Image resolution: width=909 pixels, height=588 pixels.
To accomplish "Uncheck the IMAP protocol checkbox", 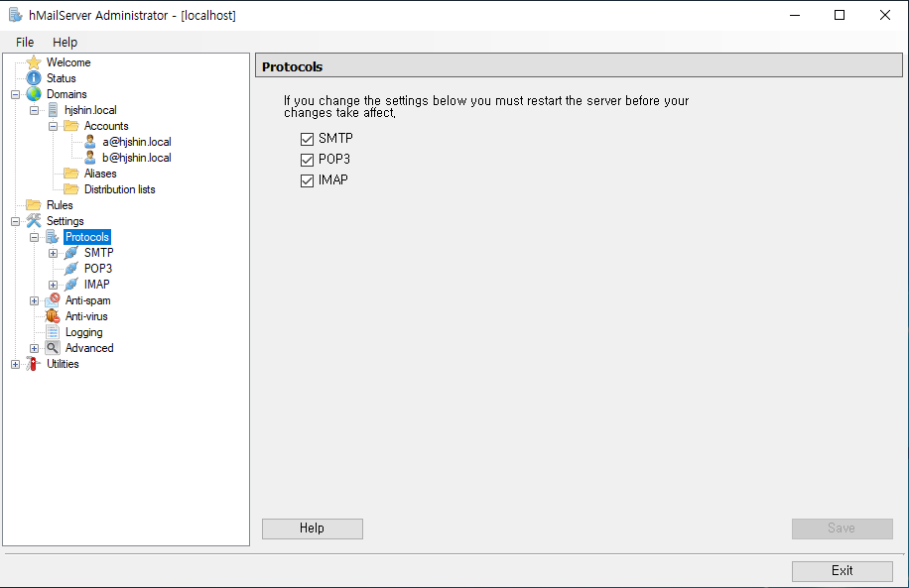I will [308, 180].
